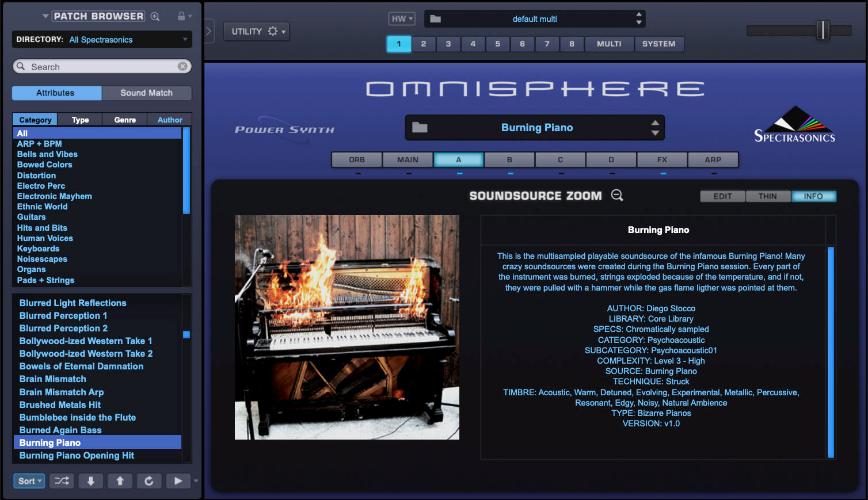Click the info text scrollbar
This screenshot has height=500, width=868.
pyautogui.click(x=831, y=352)
